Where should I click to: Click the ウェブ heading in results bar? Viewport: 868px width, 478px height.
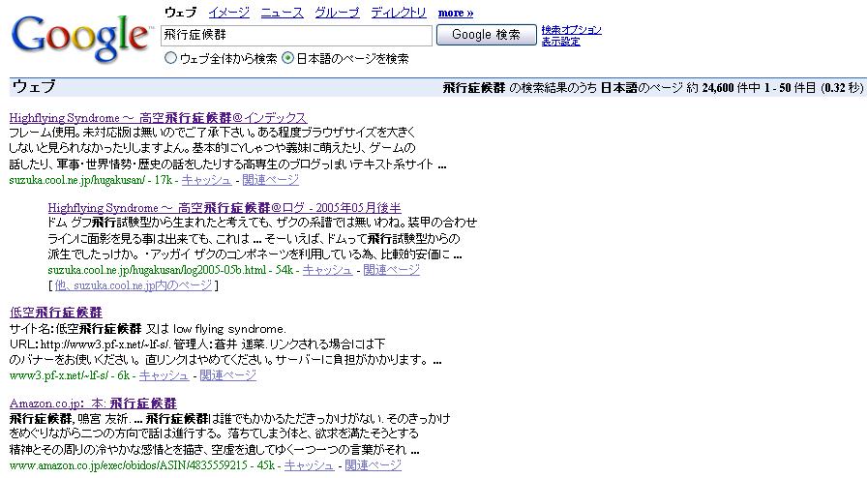click(34, 87)
